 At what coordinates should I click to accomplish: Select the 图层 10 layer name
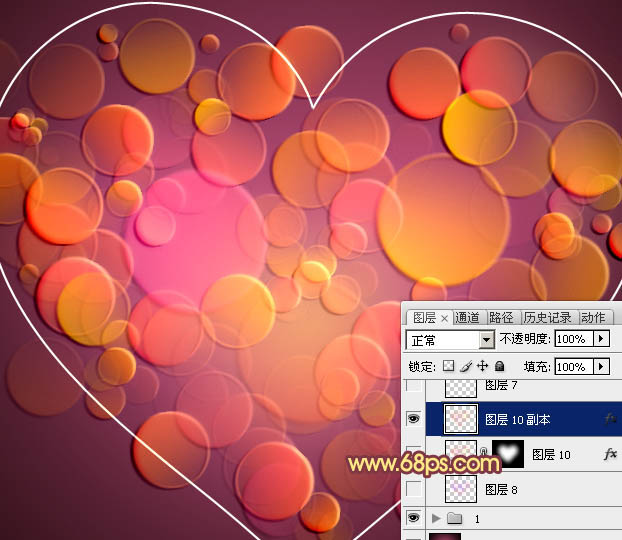coord(551,454)
